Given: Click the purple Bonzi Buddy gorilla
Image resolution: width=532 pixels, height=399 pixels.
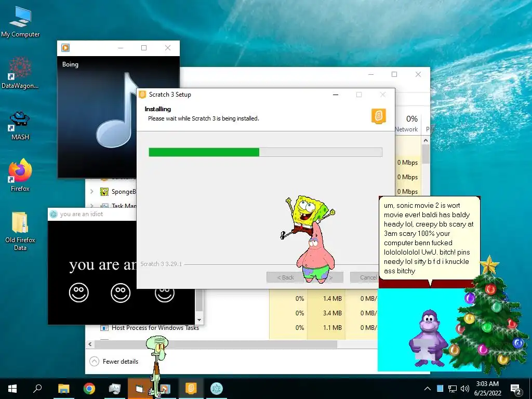Looking at the screenshot, I should pyautogui.click(x=428, y=338).
